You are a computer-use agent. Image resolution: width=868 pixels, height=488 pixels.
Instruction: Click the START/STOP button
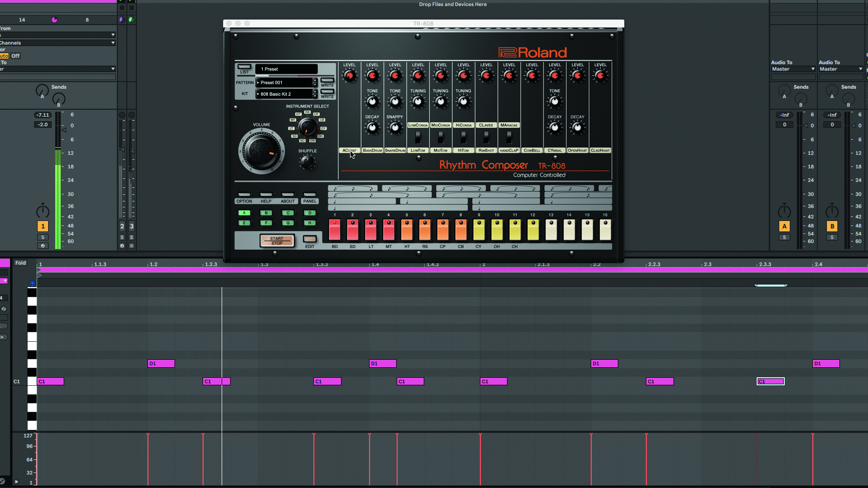pyautogui.click(x=277, y=240)
